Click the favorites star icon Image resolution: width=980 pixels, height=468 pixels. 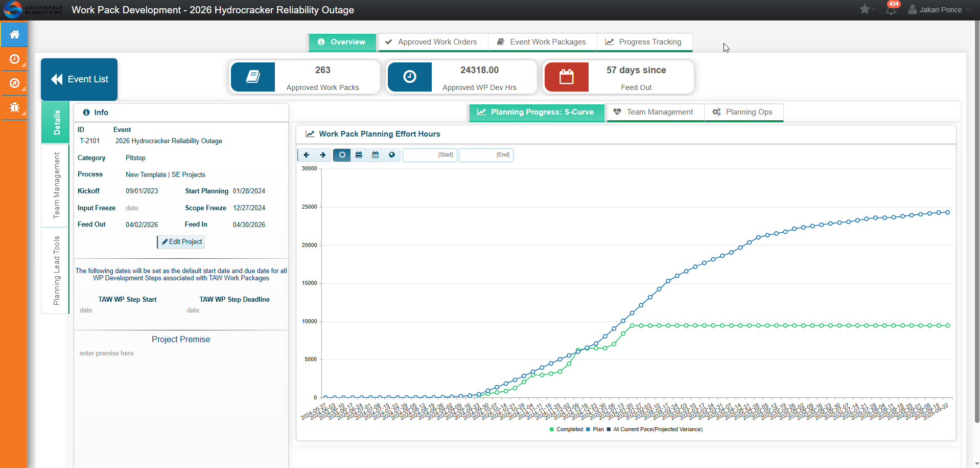(865, 9)
